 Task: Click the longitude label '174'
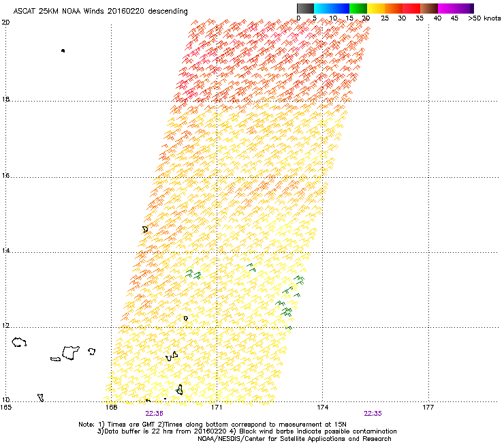pos(322,408)
